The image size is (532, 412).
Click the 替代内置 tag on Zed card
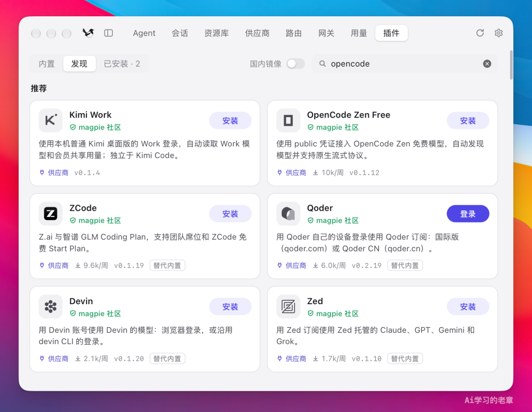[405, 359]
